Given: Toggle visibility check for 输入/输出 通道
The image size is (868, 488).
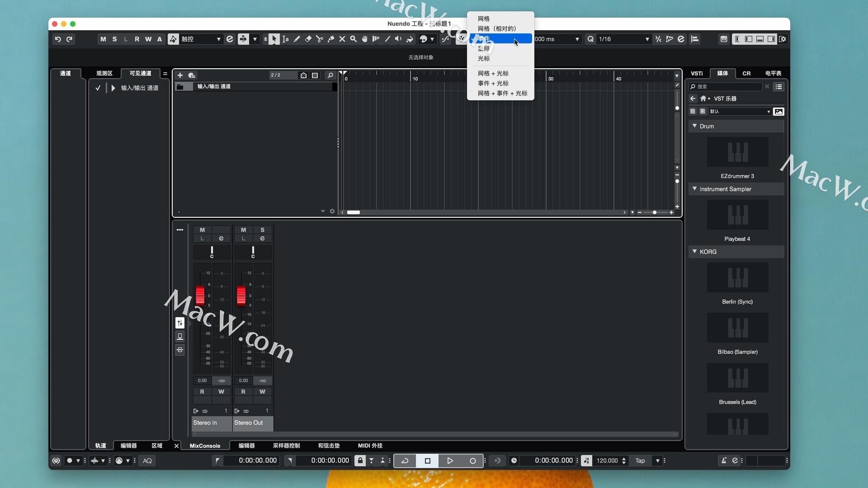Looking at the screenshot, I should coord(98,88).
